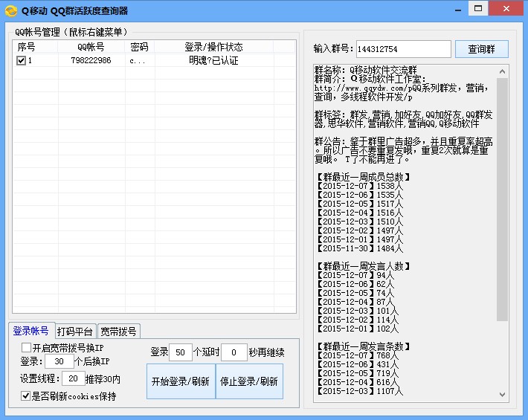Viewport: 528px width, 420px height.
Task: Click the Q移动 app icon in title bar
Action: click(x=11, y=10)
